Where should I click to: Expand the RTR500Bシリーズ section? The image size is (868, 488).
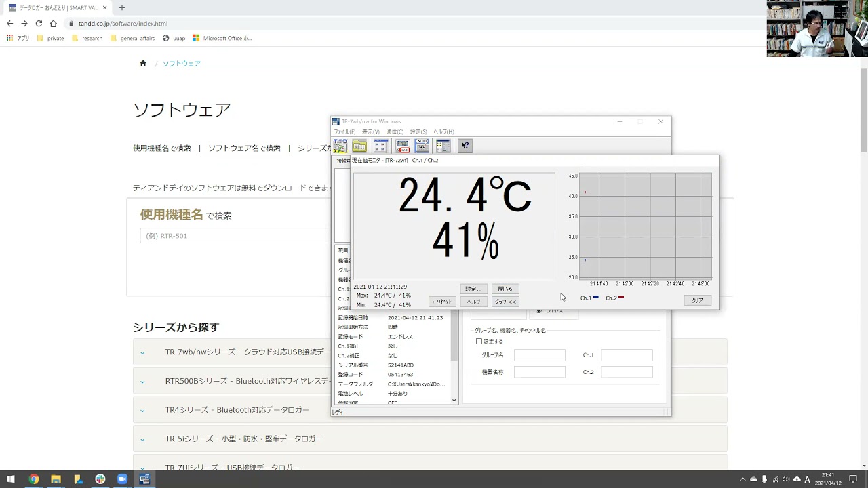[x=232, y=381]
